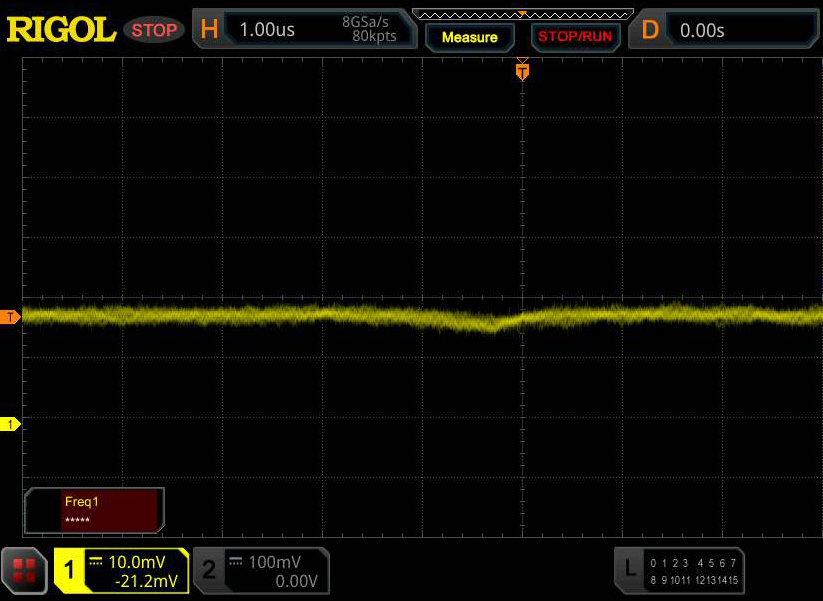The image size is (823, 601).
Task: Select the Freq1 measurement result box
Action: [x=94, y=510]
